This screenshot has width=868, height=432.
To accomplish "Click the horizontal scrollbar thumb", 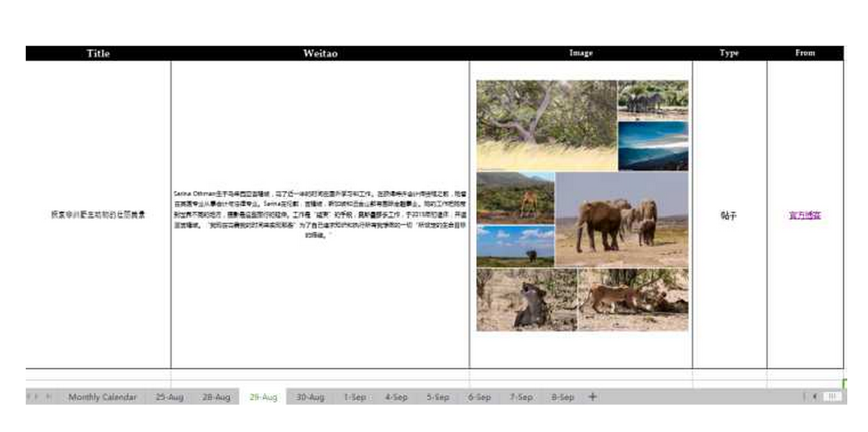I will pos(832,397).
